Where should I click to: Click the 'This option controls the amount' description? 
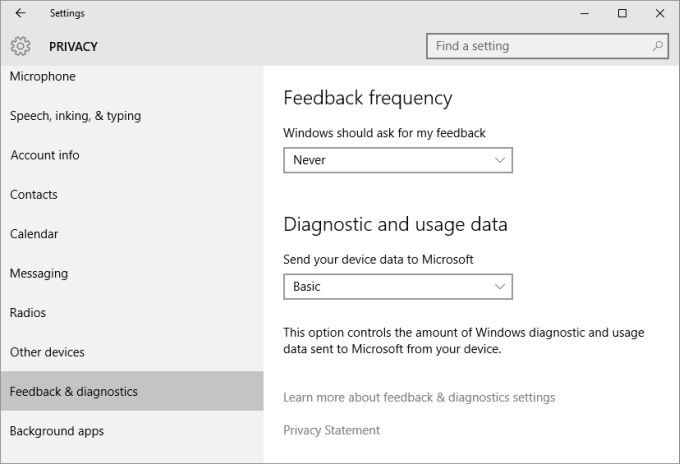[464, 341]
